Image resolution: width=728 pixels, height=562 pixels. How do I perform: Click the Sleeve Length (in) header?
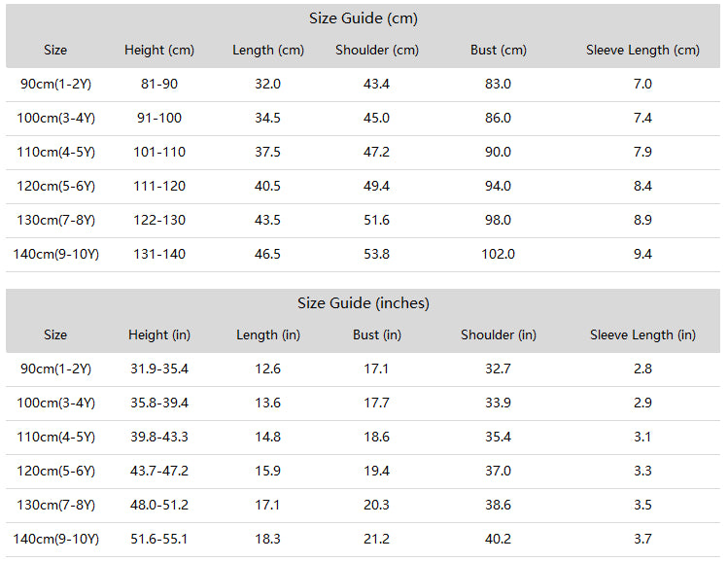(x=642, y=334)
